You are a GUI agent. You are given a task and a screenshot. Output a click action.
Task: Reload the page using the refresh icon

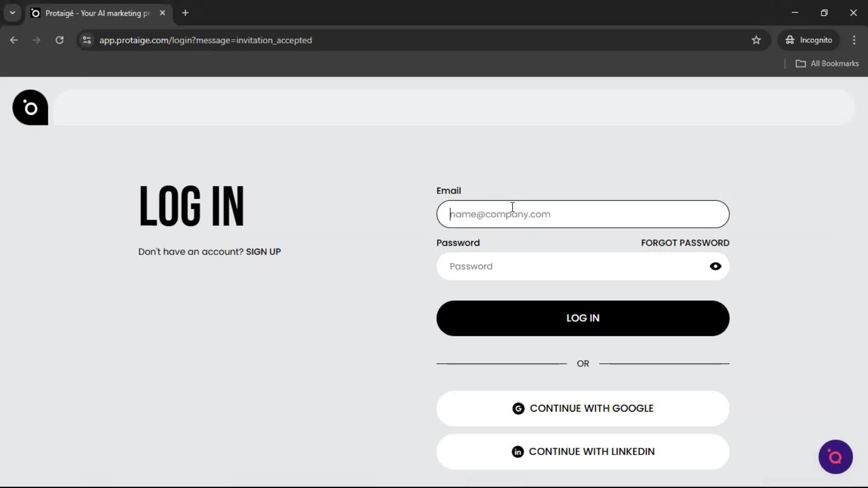tap(59, 40)
